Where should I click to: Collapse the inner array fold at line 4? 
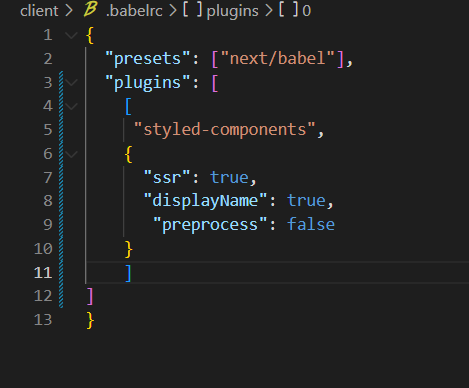click(x=71, y=106)
